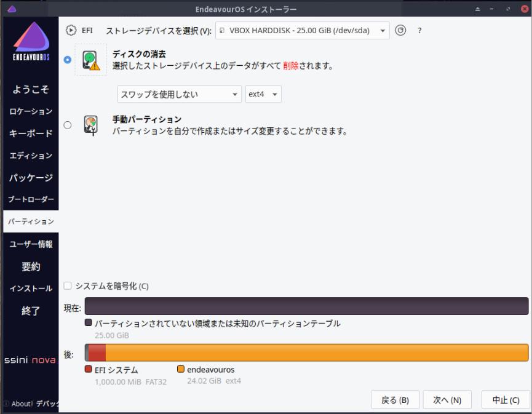The image size is (532, 414).
Task: Click the 後: label
Action: point(68,354)
